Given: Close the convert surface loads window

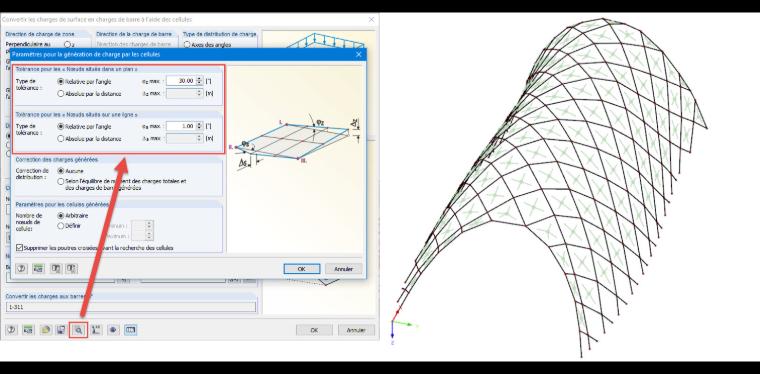Looking at the screenshot, I should (372, 20).
